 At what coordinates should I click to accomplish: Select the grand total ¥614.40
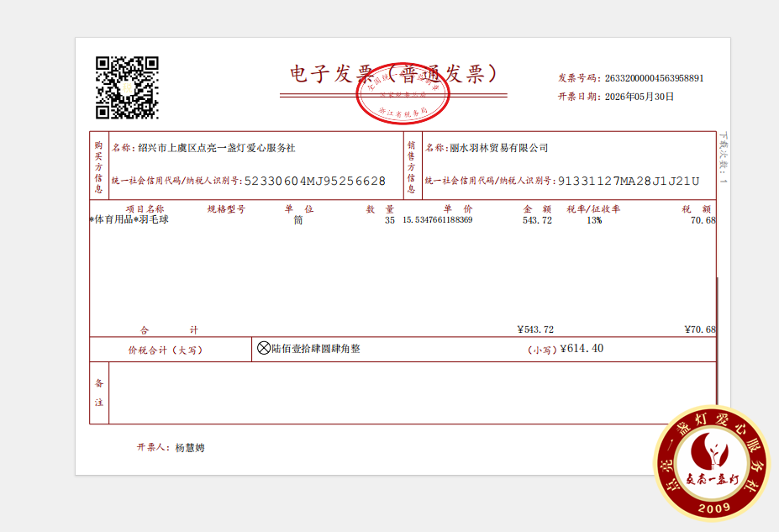click(x=582, y=349)
